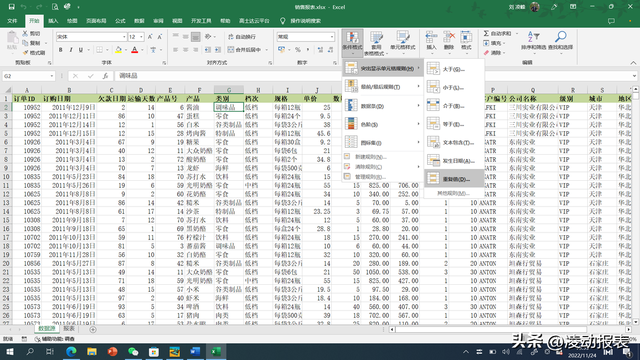Open the number format dropdown (常规)
Screen dimensions: 640x360
[x=332, y=37]
